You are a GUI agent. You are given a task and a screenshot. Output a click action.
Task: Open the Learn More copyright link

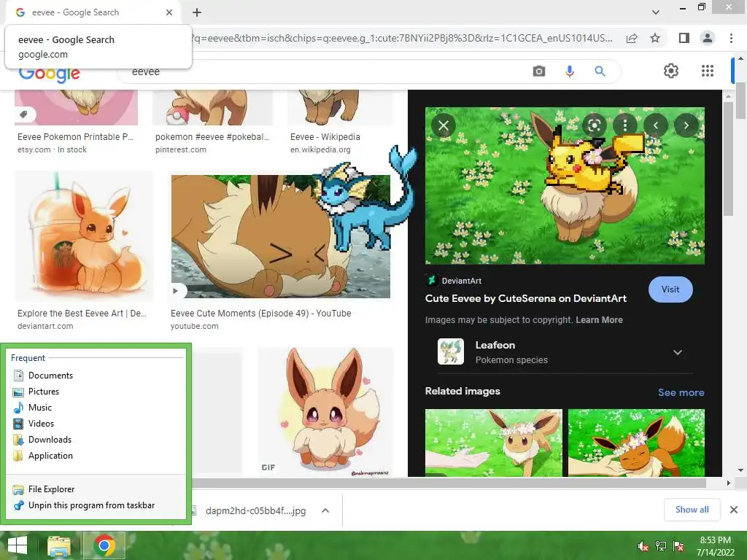[x=599, y=320]
